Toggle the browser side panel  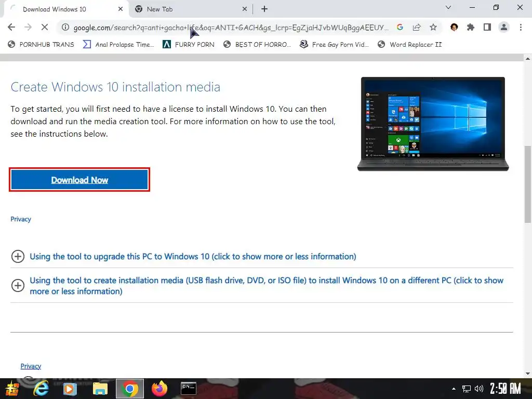[487, 27]
